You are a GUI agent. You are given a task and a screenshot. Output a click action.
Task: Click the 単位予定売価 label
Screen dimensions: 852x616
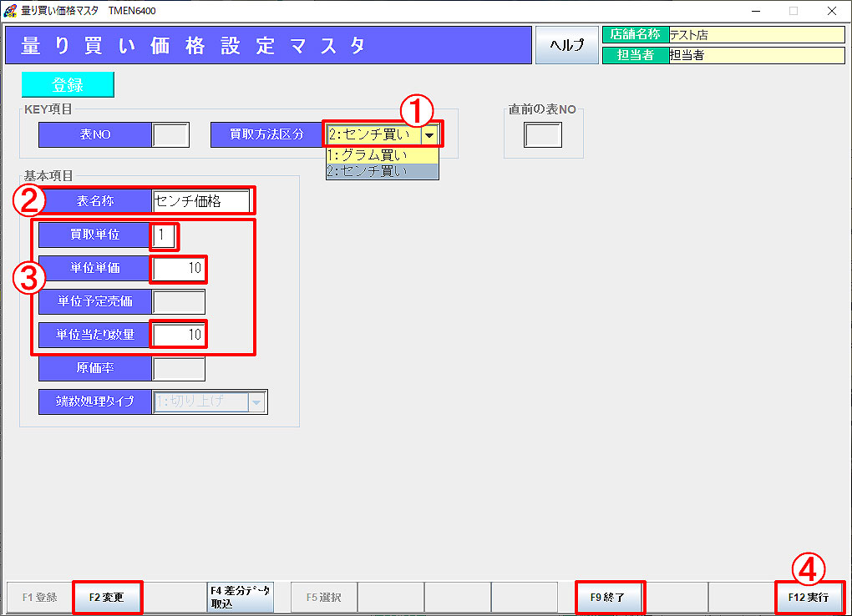click(95, 302)
